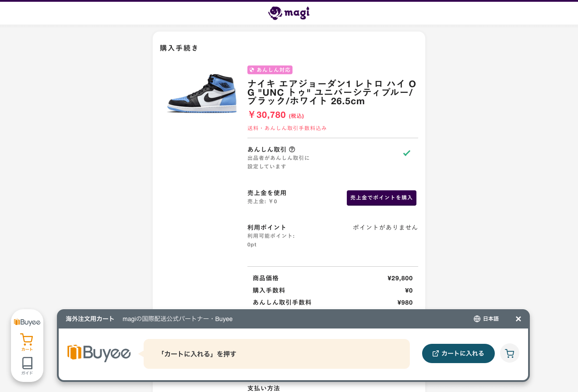The image size is (578, 392).
Task: Click the カートに入れる button
Action: coord(458,353)
